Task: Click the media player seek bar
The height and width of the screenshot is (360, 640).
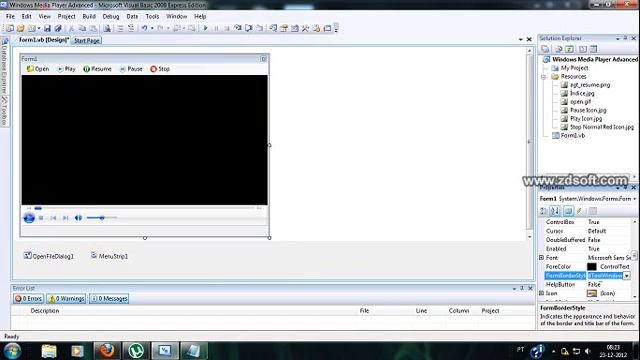Action: (x=144, y=208)
